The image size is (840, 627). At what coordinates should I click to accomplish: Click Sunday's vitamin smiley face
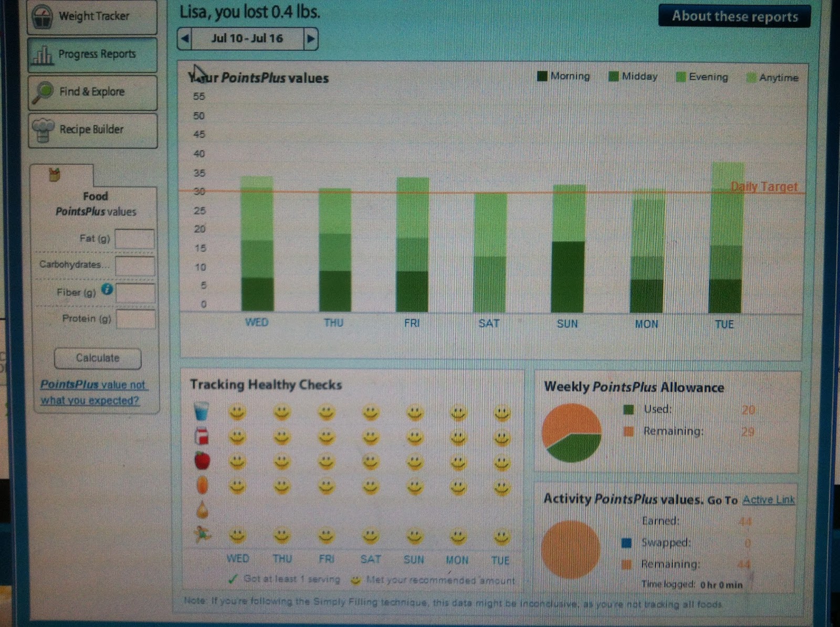click(x=415, y=487)
